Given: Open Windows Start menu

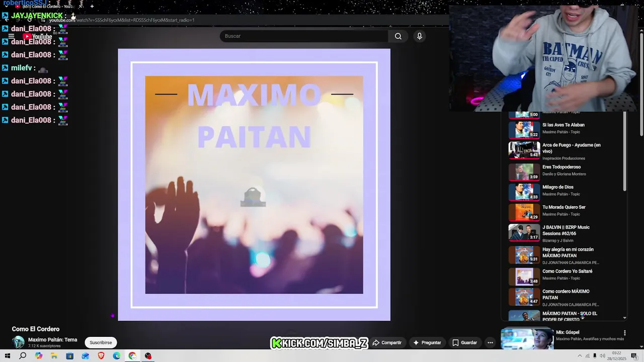Looking at the screenshot, I should tap(7, 356).
